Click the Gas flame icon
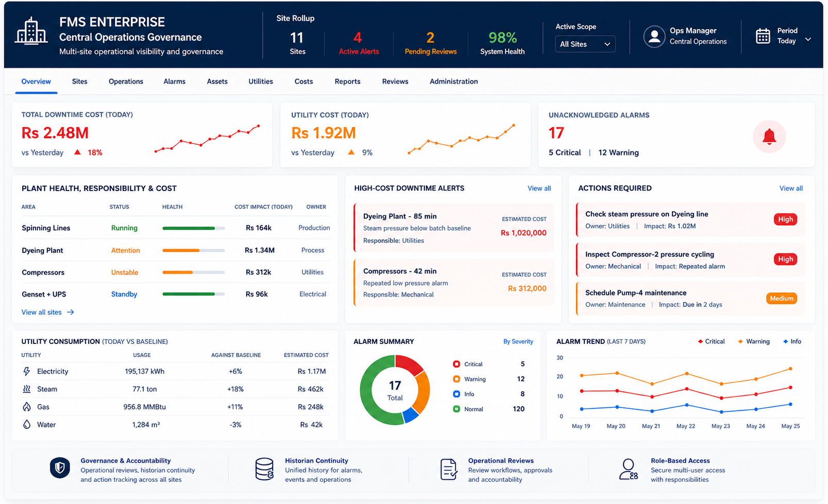The width and height of the screenshot is (828, 504). pyautogui.click(x=27, y=407)
